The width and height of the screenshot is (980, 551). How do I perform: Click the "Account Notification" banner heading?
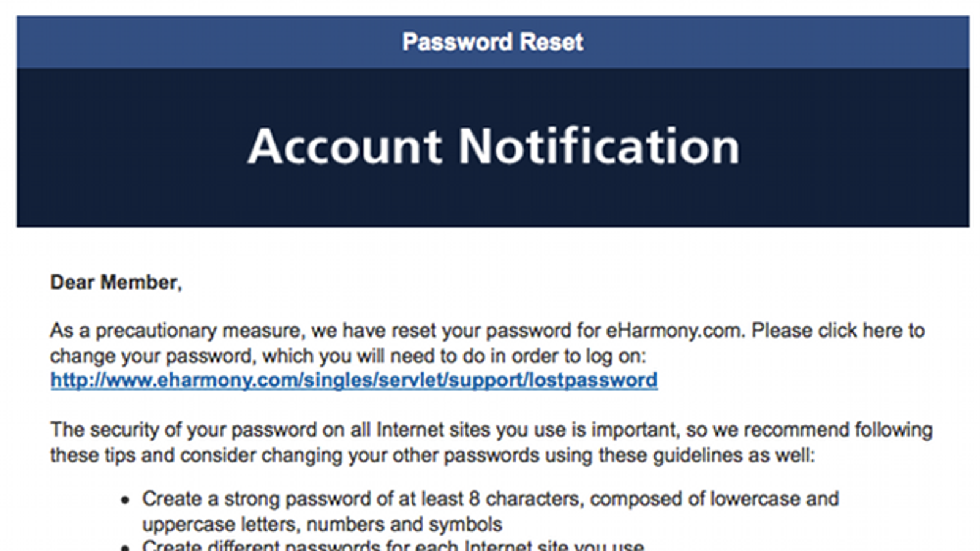click(x=494, y=146)
